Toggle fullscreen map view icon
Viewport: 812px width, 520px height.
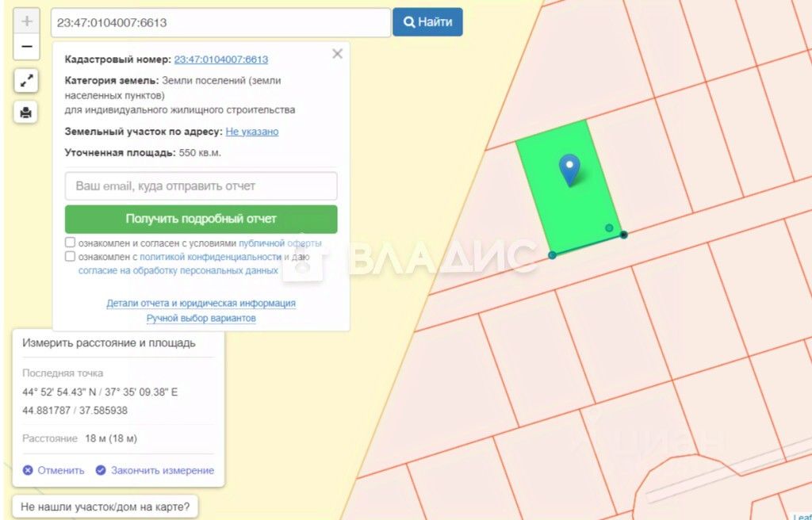tap(26, 81)
